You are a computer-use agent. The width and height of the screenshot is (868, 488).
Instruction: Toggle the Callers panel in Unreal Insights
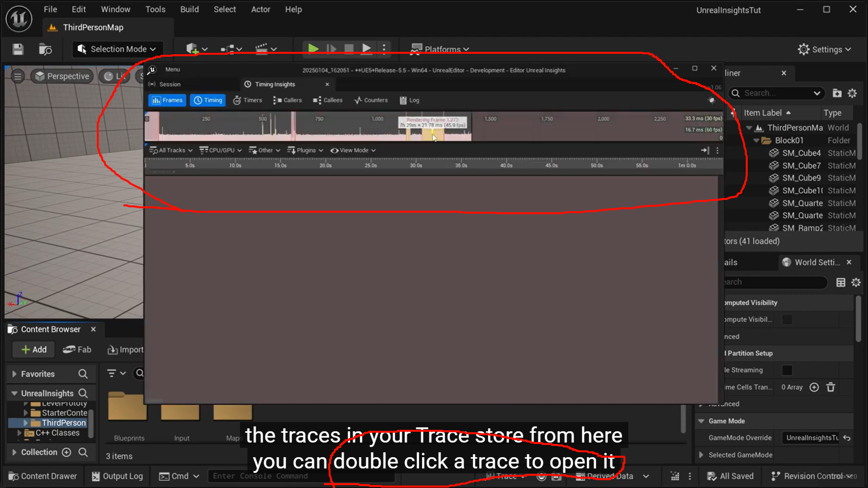pyautogui.click(x=287, y=100)
